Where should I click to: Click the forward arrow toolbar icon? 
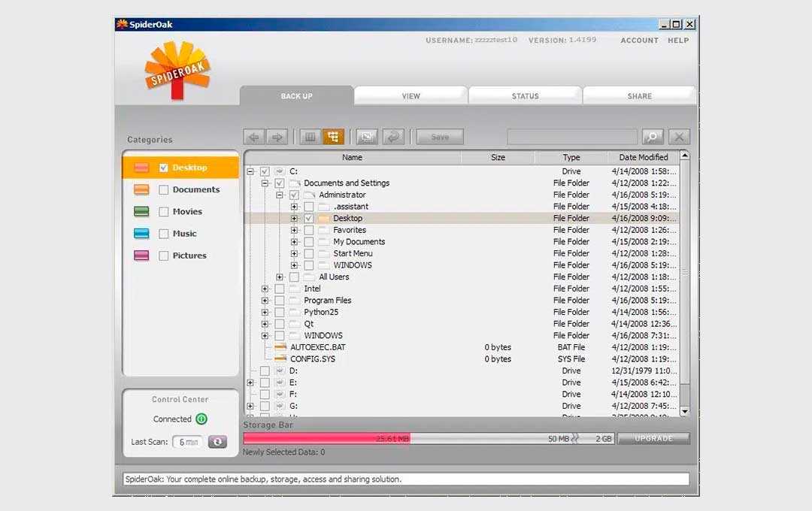[277, 137]
